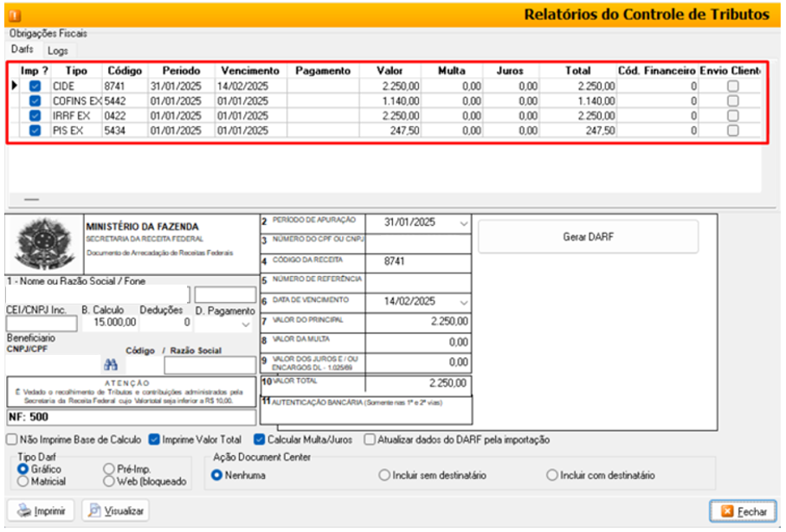Click the Valor column header
786x532 pixels.
[x=390, y=71]
